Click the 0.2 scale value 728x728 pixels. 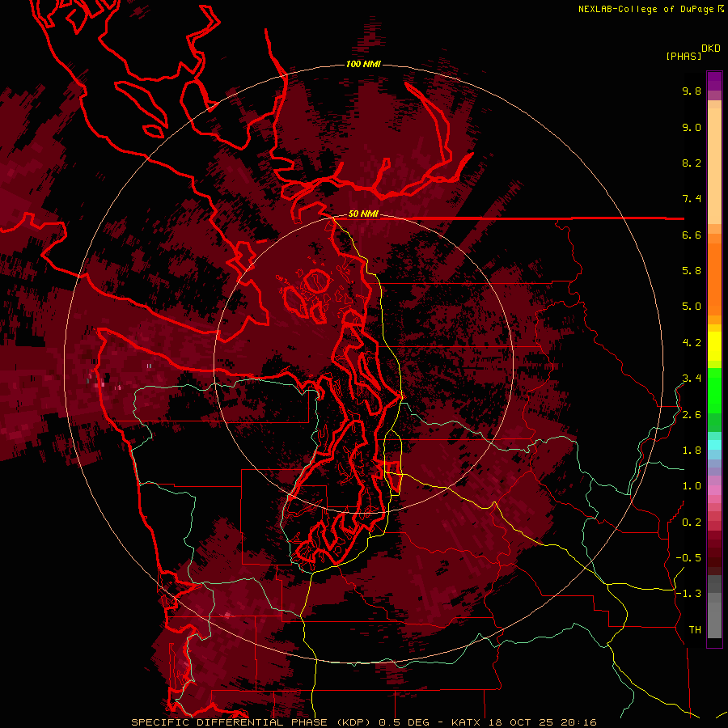(x=692, y=523)
